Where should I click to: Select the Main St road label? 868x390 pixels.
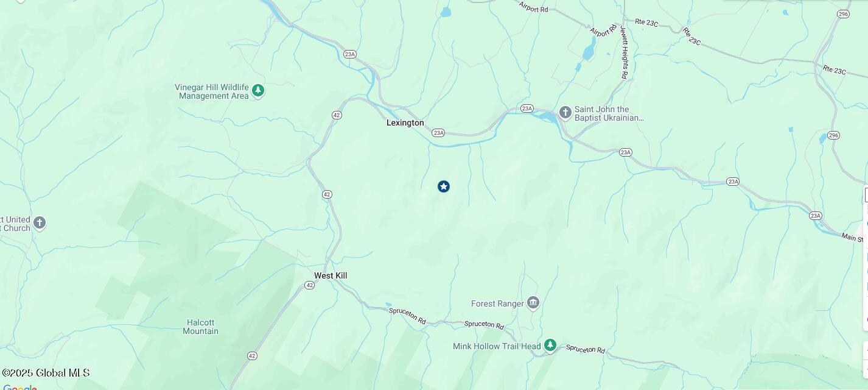[853, 237]
